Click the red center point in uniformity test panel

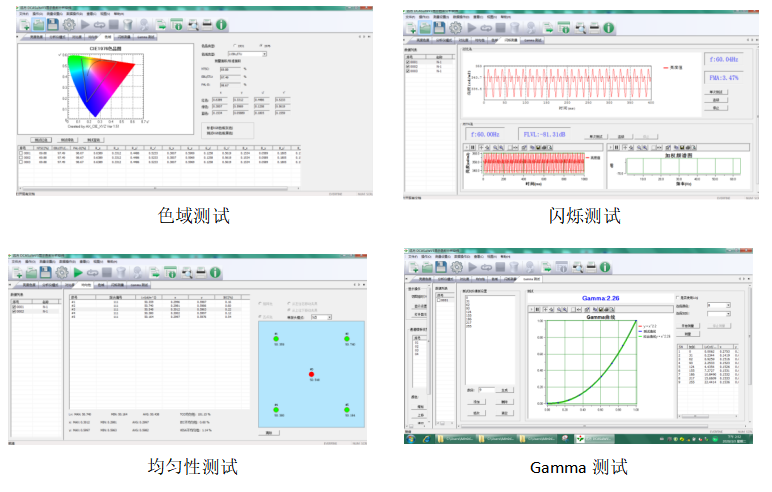click(312, 375)
